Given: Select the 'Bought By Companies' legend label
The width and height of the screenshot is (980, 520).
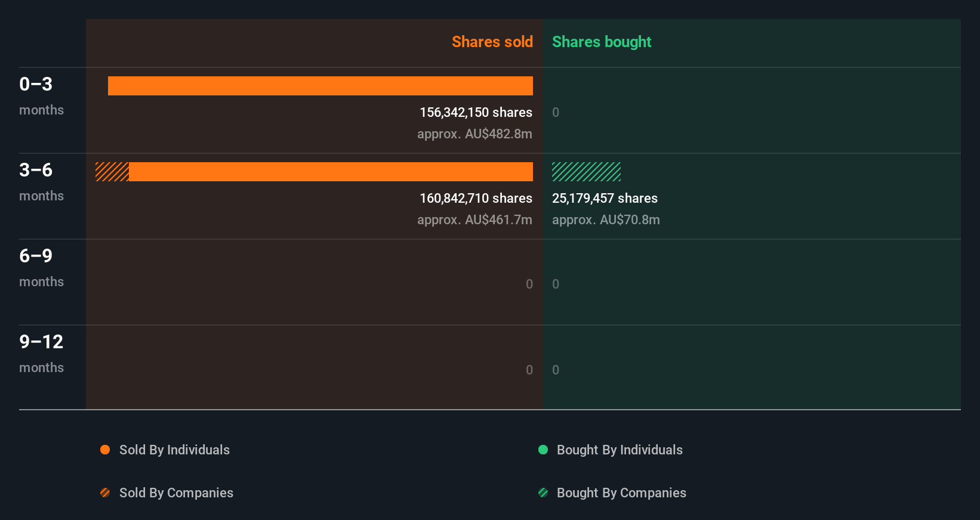Looking at the screenshot, I should 621,493.
